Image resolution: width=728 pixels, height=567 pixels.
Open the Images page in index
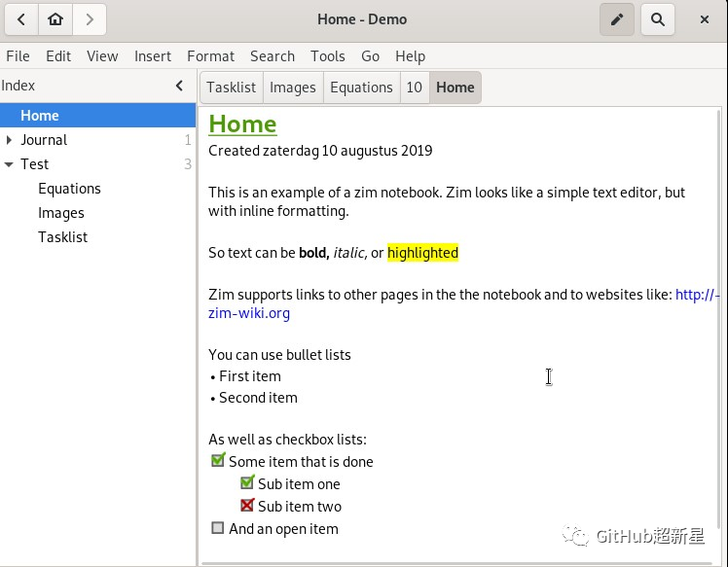(61, 213)
